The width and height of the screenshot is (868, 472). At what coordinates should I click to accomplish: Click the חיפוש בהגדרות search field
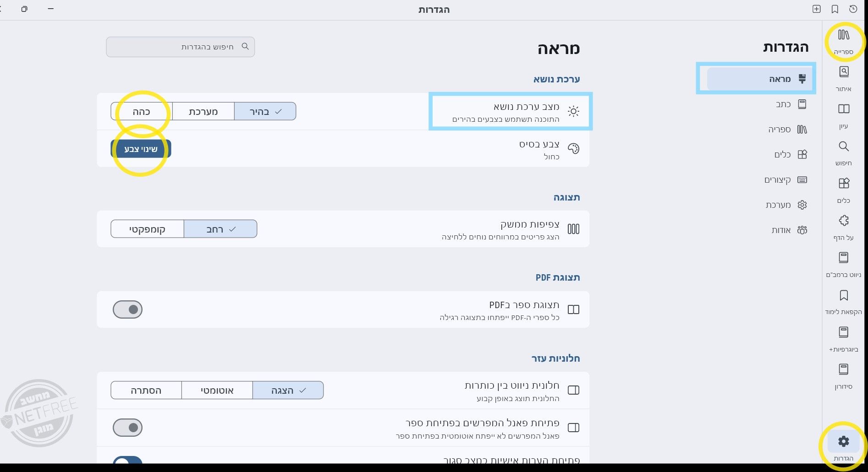click(180, 47)
